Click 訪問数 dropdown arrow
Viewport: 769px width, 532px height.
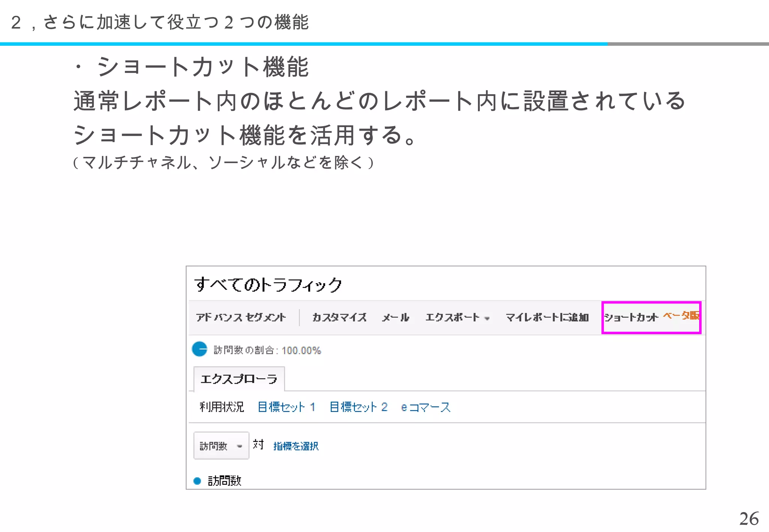[240, 446]
